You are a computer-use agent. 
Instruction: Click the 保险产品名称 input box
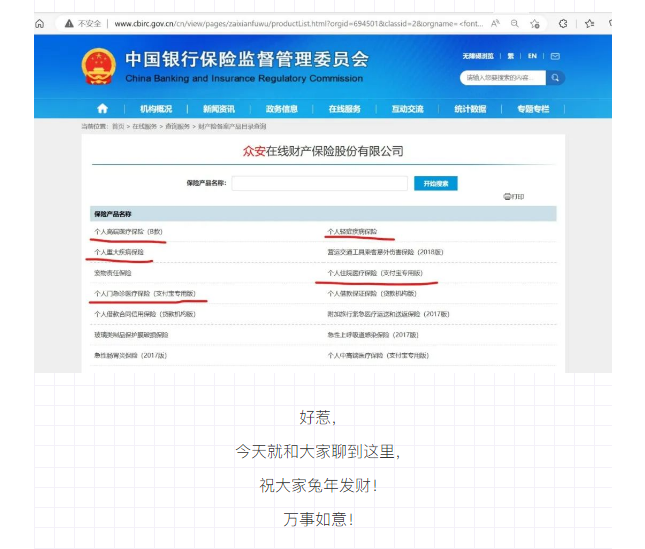(320, 183)
